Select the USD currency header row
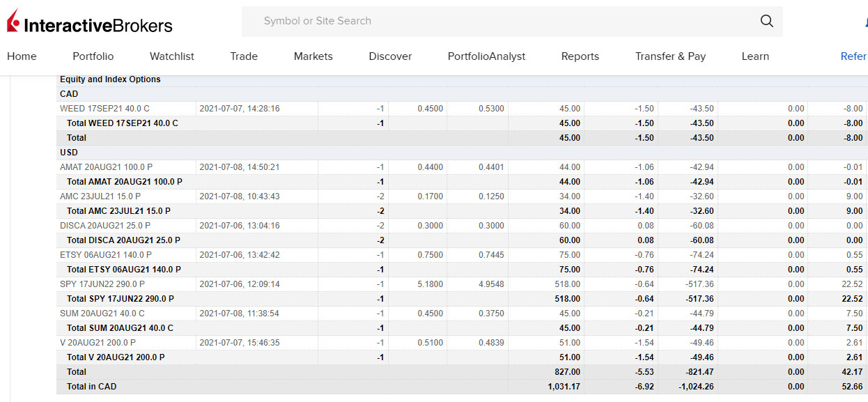Screen dimensions: 868x402 (x=462, y=153)
